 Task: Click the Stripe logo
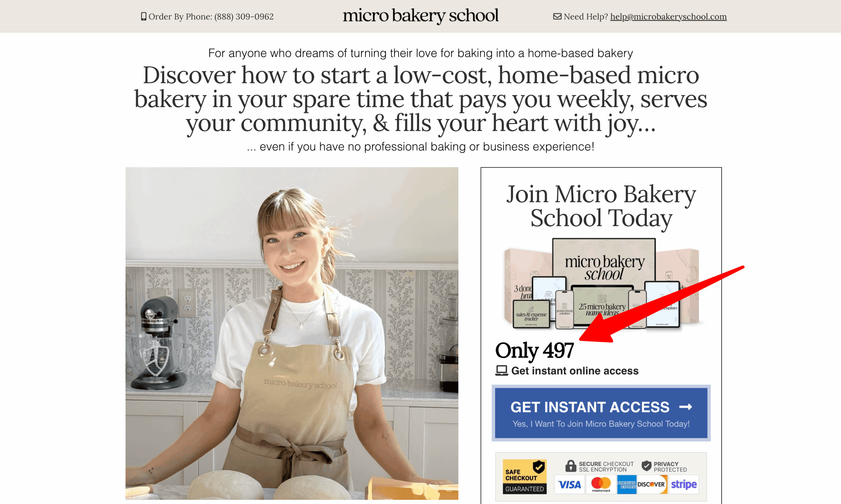pos(684,485)
